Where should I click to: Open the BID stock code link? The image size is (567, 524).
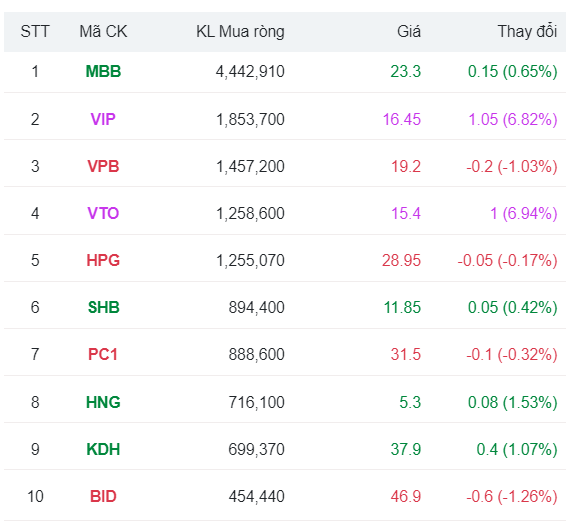103,496
